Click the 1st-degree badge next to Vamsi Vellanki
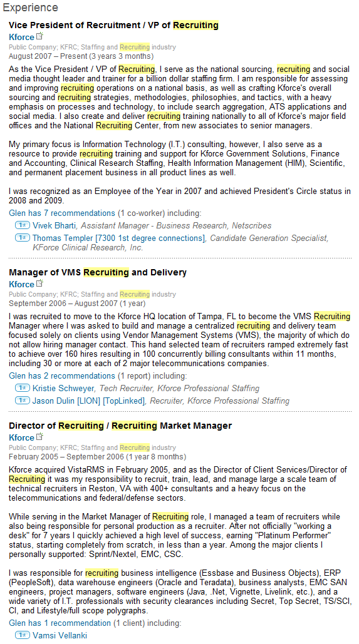 pyautogui.click(x=22, y=635)
